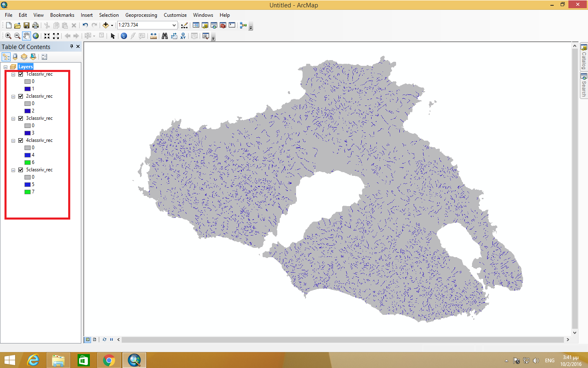Open the Add Data dropdown arrow
This screenshot has height=368, width=588.
(112, 25)
